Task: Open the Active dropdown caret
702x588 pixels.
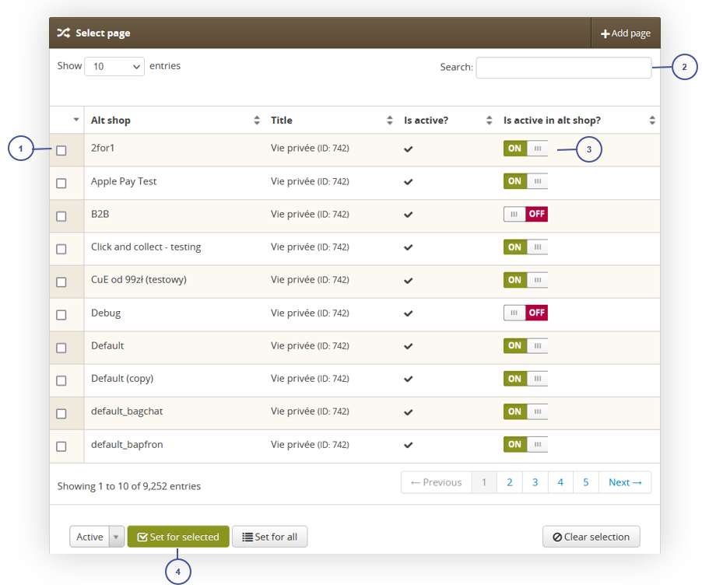Action: point(117,537)
